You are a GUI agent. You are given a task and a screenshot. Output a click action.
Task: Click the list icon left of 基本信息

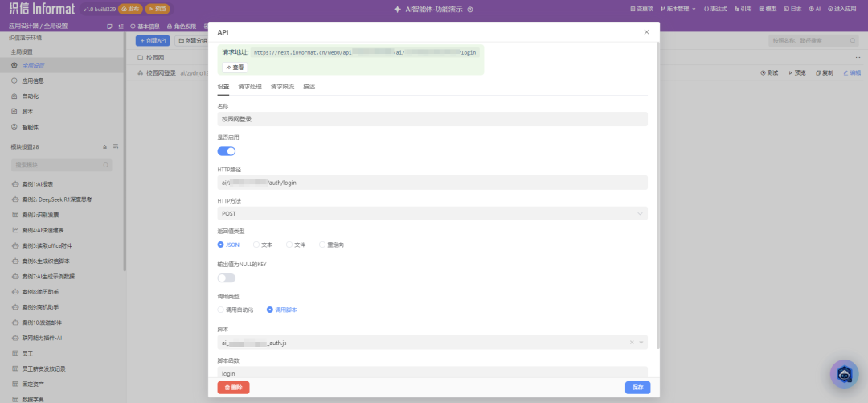click(x=121, y=26)
